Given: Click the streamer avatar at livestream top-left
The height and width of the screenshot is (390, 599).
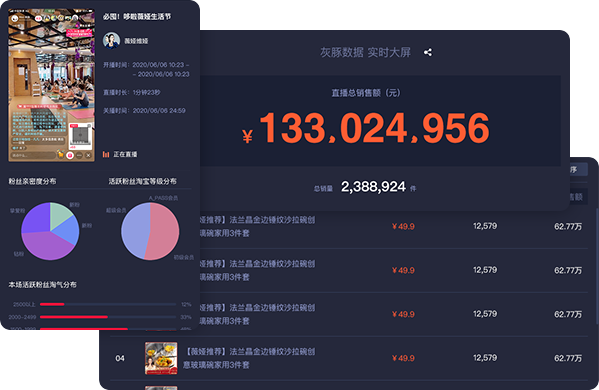Looking at the screenshot, I should 15,18.
